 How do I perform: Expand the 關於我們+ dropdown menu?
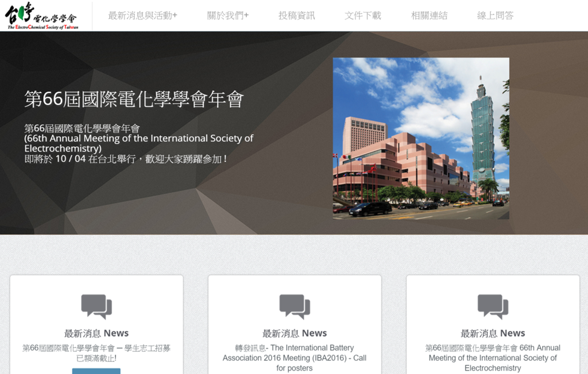[228, 15]
